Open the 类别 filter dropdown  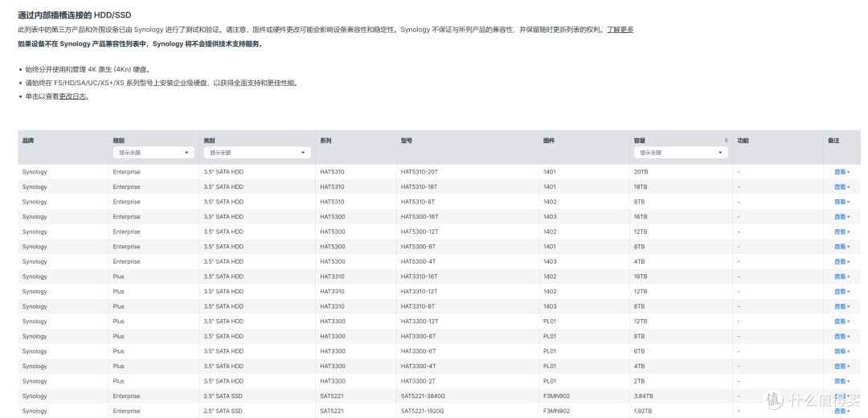(x=257, y=152)
